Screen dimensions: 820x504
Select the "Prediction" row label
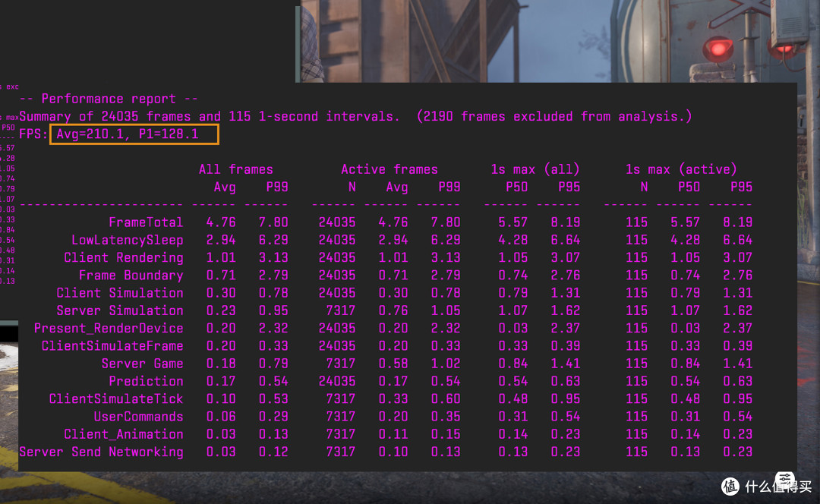pos(146,381)
